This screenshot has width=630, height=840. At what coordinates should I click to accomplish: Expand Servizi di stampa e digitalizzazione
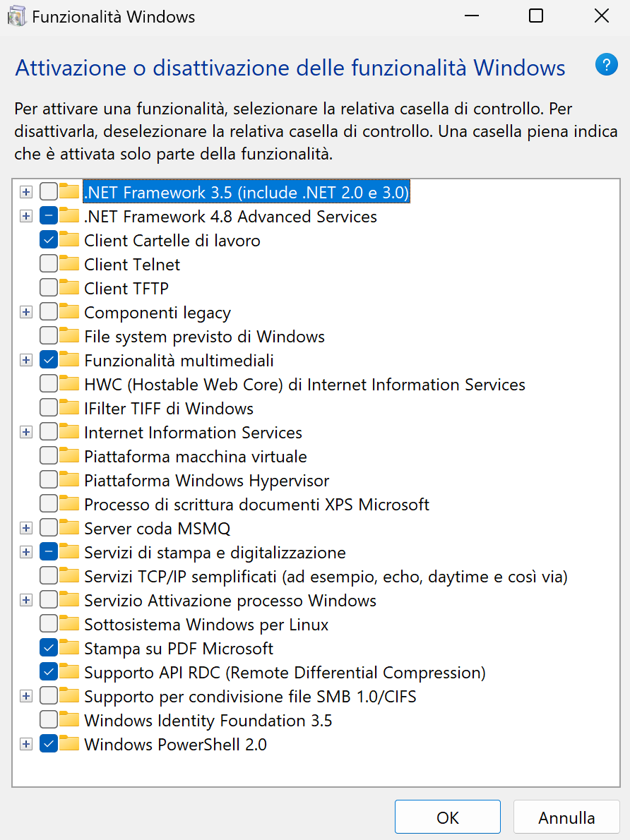(x=26, y=553)
